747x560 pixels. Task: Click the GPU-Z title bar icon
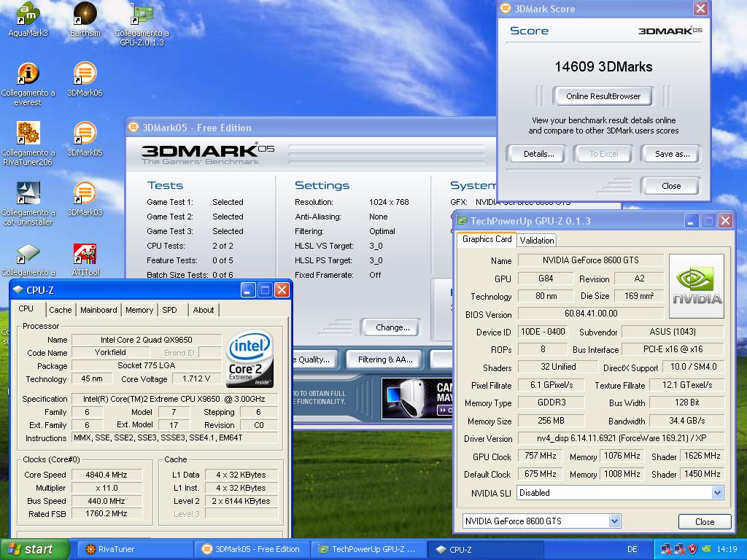point(462,220)
